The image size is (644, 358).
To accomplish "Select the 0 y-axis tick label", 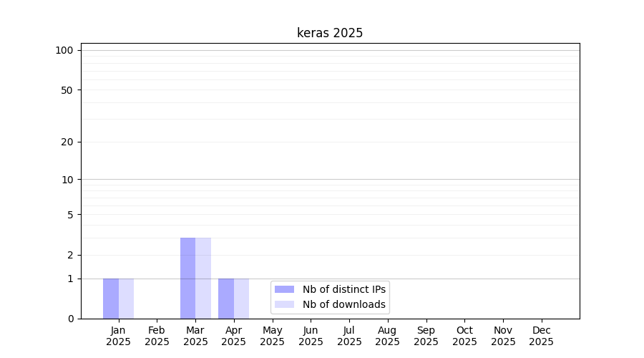I will tap(70, 319).
